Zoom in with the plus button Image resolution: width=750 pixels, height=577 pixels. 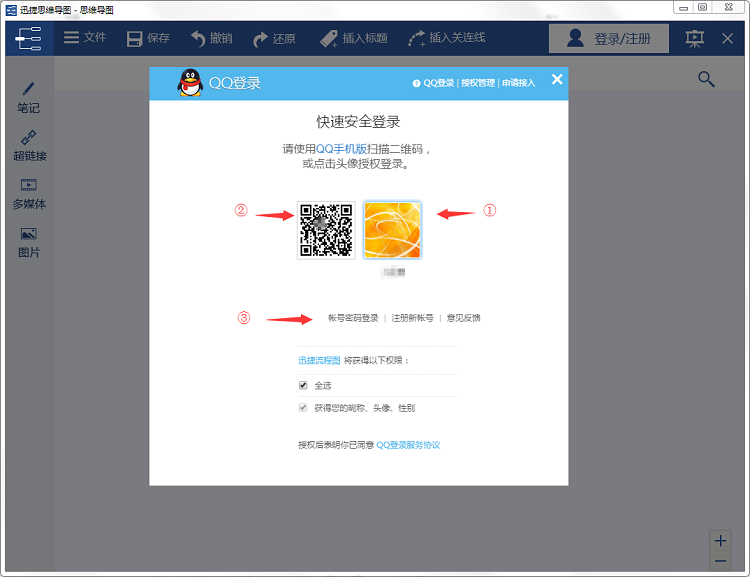click(720, 541)
